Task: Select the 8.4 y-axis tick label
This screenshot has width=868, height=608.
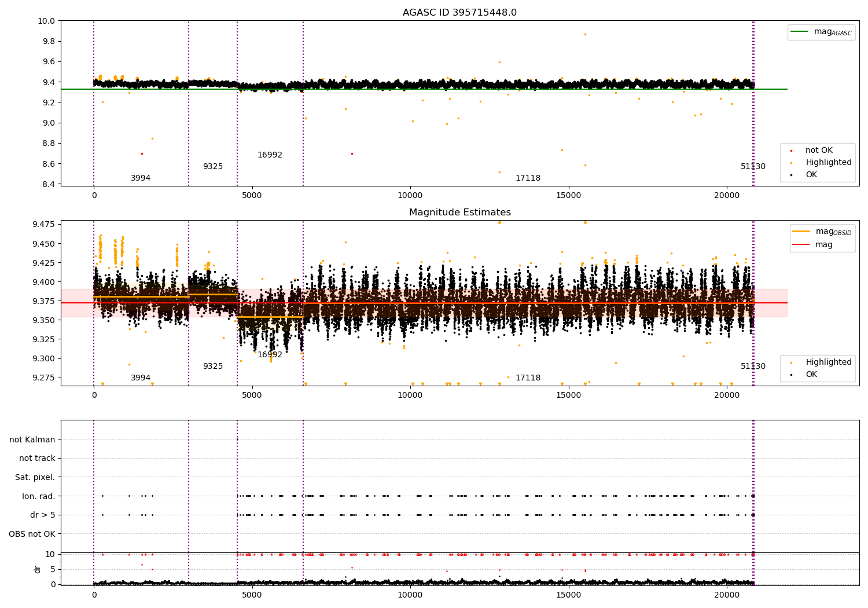Action: pos(48,184)
